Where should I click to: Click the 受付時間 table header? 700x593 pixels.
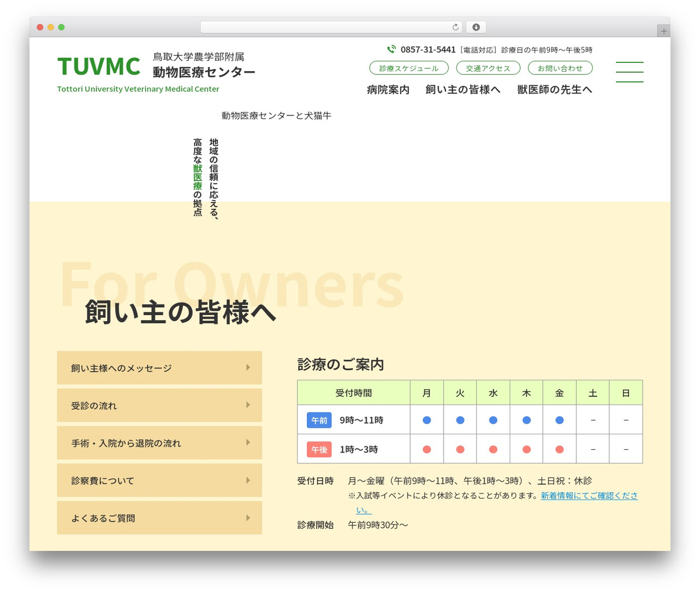point(354,393)
